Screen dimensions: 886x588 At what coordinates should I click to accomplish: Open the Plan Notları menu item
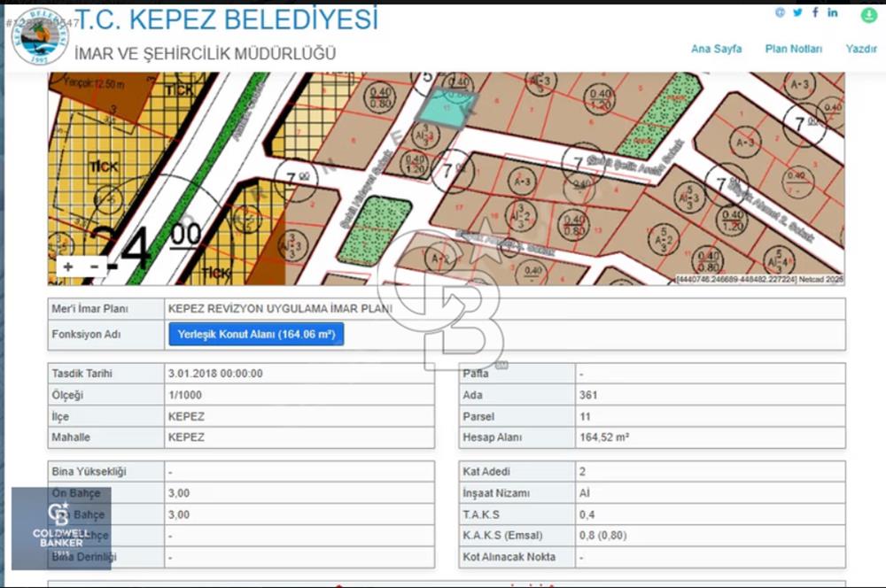[793, 50]
